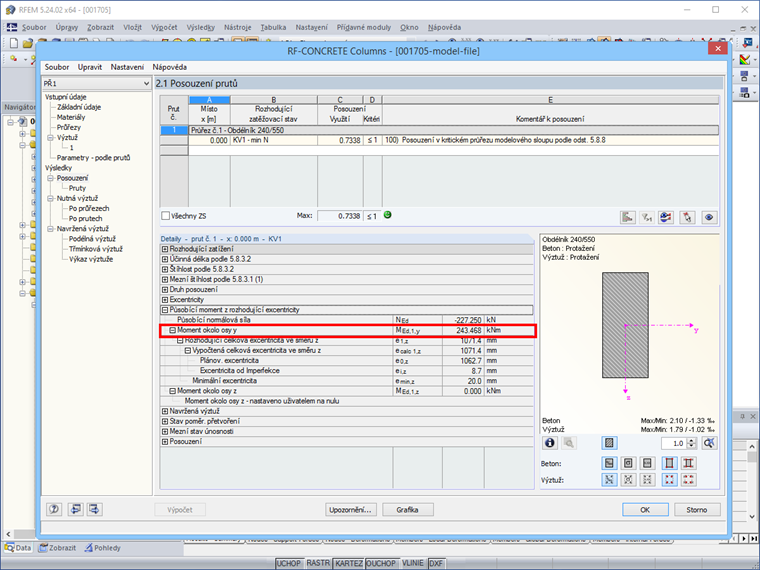This screenshot has width=760, height=570.
Task: Open Přídavné moduly menu in RFEM
Action: tap(364, 27)
